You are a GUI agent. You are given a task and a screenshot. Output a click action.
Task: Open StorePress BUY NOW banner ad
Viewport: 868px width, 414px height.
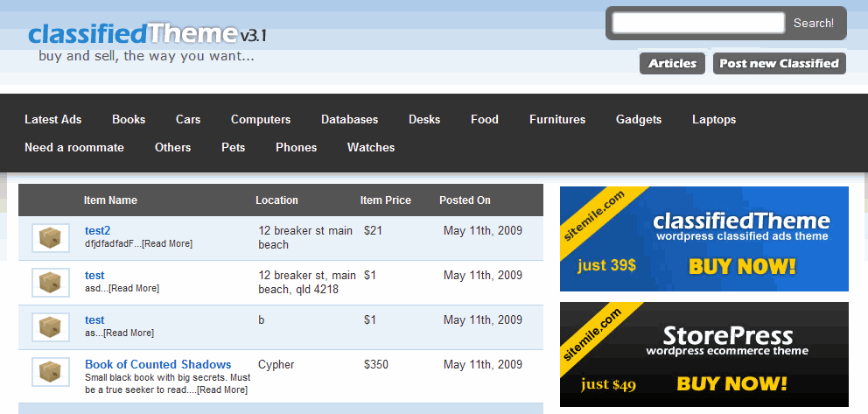704,354
